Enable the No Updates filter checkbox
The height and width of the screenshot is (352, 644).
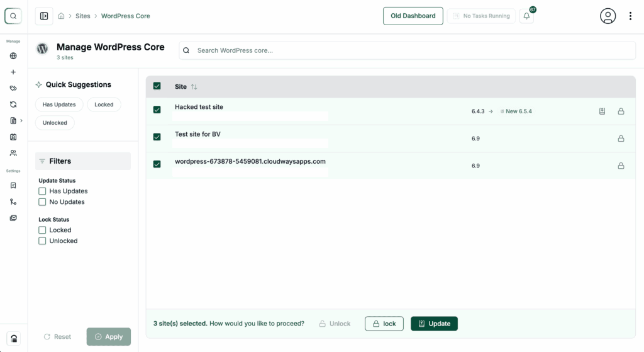pyautogui.click(x=42, y=202)
